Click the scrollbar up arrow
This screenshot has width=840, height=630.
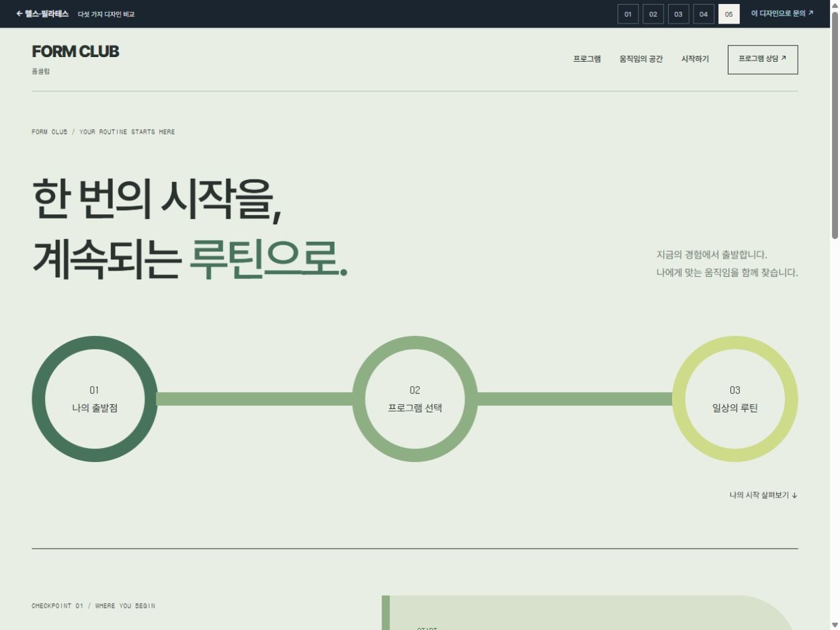835,5
